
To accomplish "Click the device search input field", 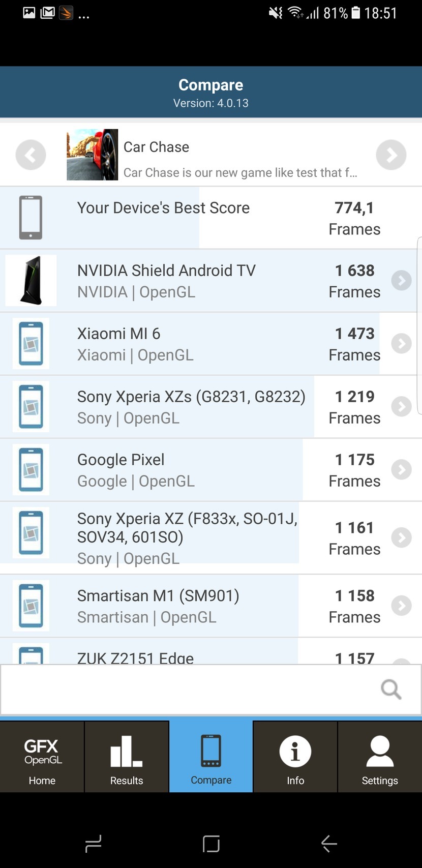I will (188, 690).
